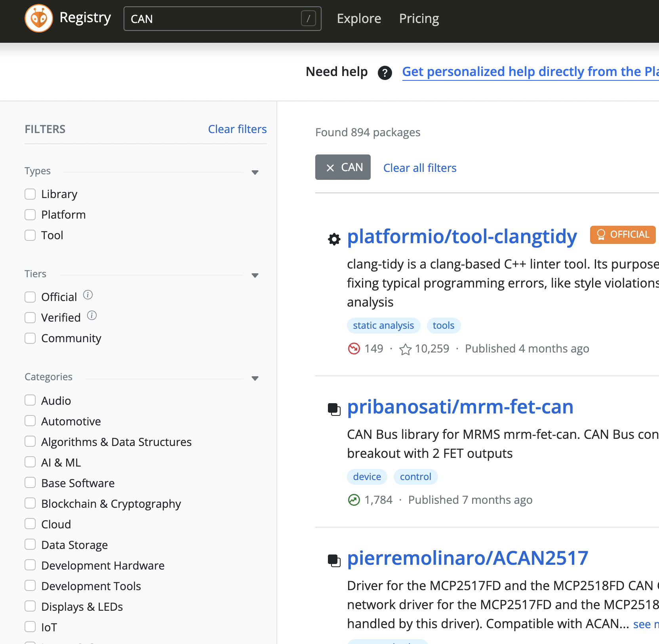The height and width of the screenshot is (644, 659).
Task: Tick the IoT category checkbox
Action: 30,627
